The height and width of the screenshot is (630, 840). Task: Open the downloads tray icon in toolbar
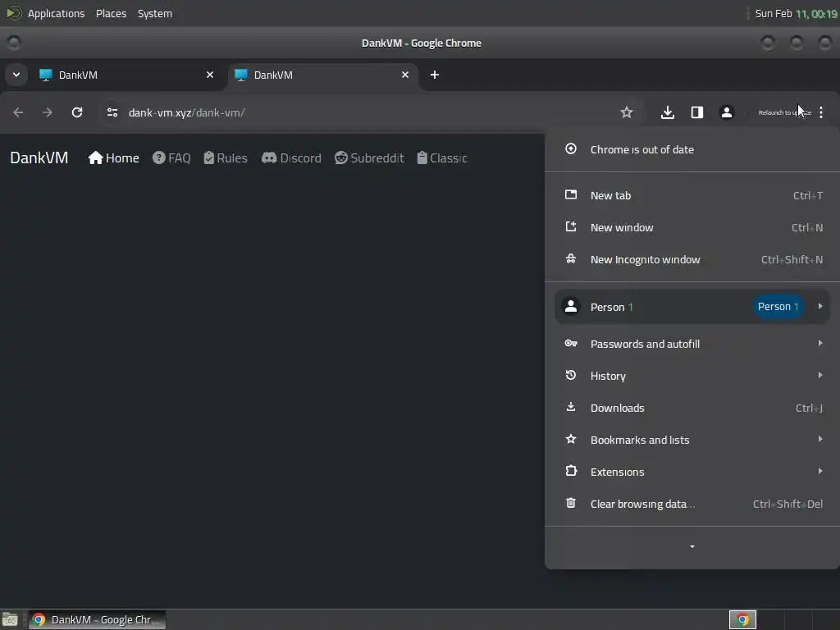[668, 112]
